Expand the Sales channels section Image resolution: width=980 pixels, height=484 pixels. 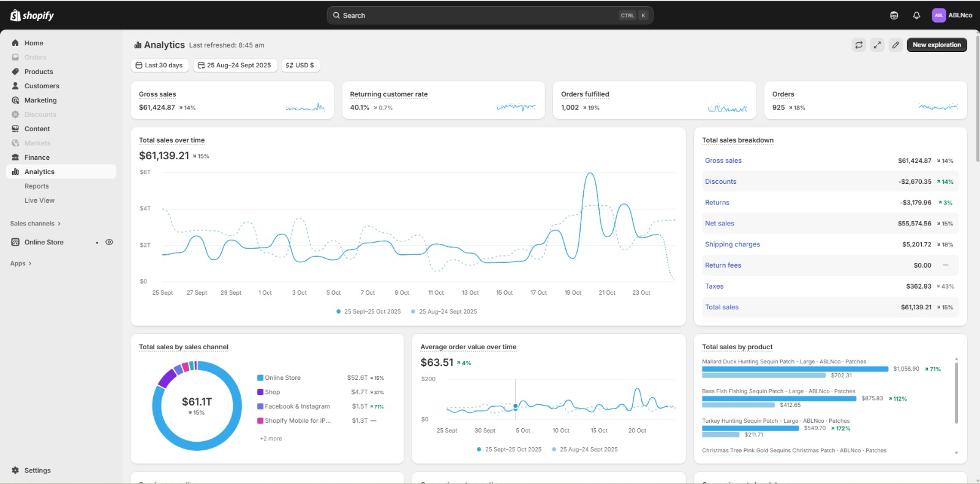36,224
